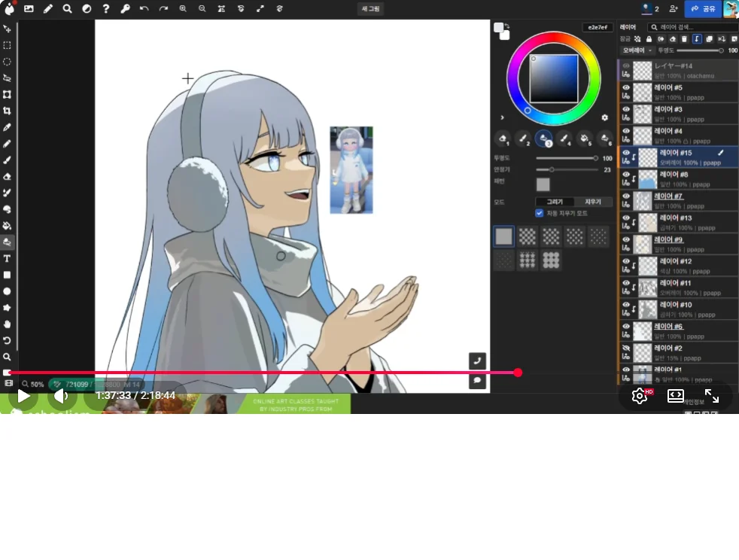Screen dimensions: 739x560
Task: Select the Paint Bucket fill tool
Action: (x=7, y=225)
